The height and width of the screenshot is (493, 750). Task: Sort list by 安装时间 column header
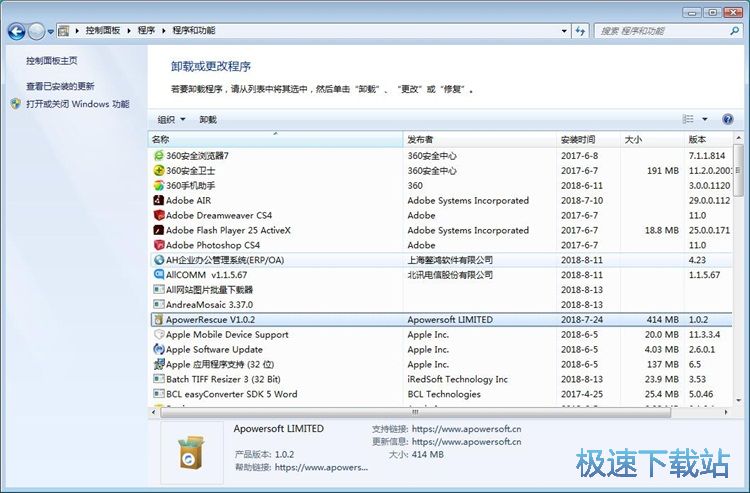point(588,140)
